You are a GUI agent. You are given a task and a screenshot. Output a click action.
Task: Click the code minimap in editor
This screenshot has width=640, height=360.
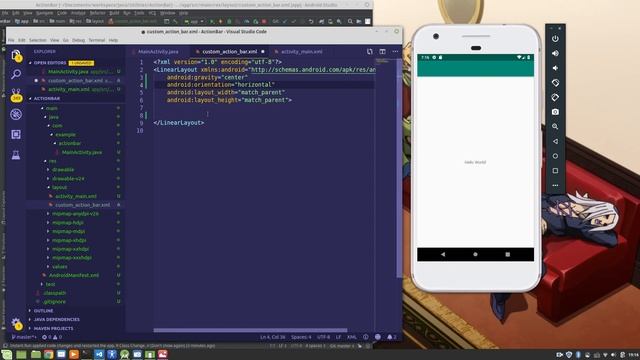384,61
